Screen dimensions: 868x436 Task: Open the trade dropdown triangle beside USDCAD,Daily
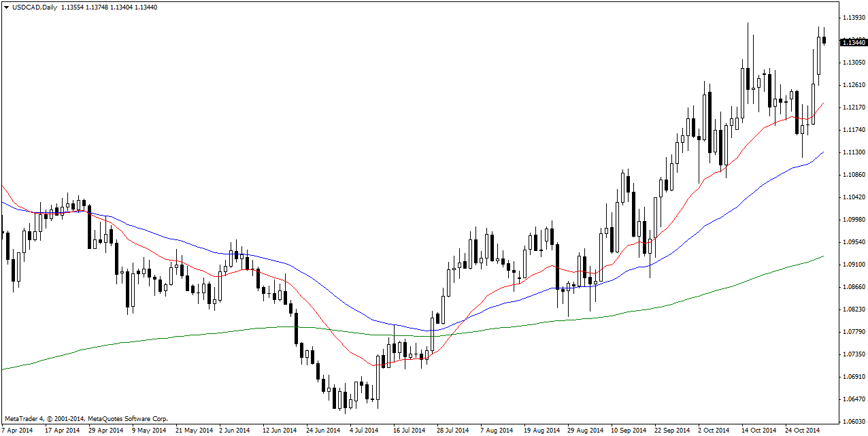coord(6,7)
